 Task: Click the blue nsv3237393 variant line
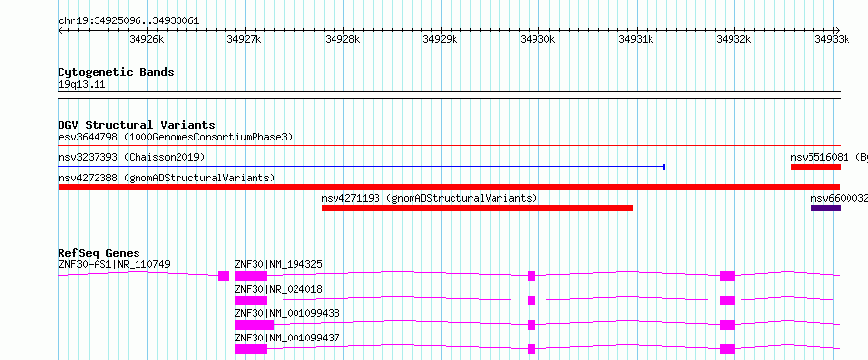[362, 166]
